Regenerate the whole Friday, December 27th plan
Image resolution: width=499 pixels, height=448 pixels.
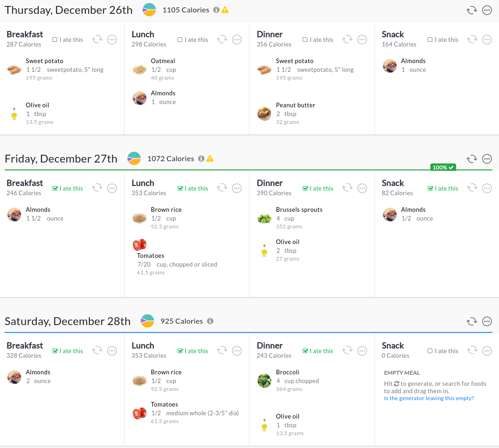(472, 159)
